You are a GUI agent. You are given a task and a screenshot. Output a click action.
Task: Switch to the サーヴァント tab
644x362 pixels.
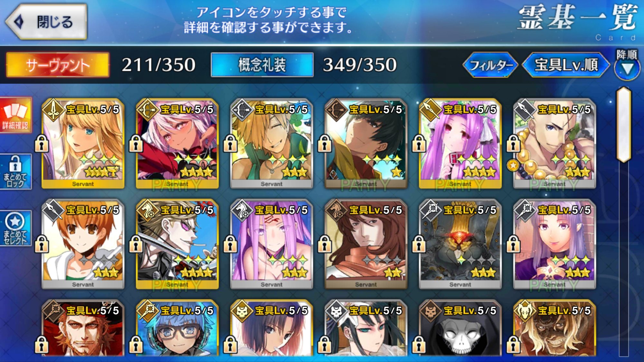coord(58,65)
